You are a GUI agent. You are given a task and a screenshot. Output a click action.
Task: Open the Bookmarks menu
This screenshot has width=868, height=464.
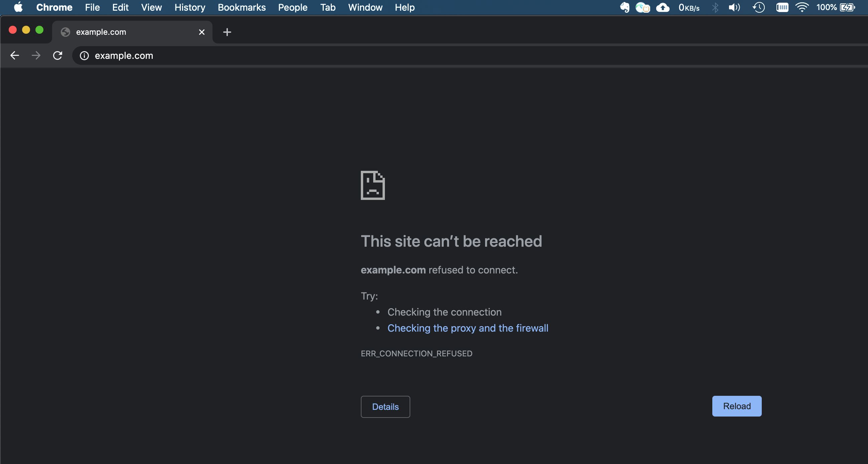click(x=242, y=7)
